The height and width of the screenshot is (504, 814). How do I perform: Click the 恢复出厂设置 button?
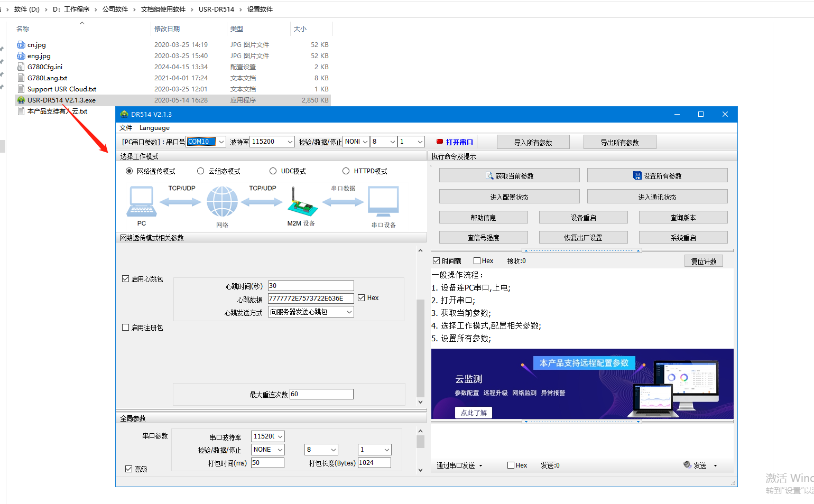[x=583, y=238]
